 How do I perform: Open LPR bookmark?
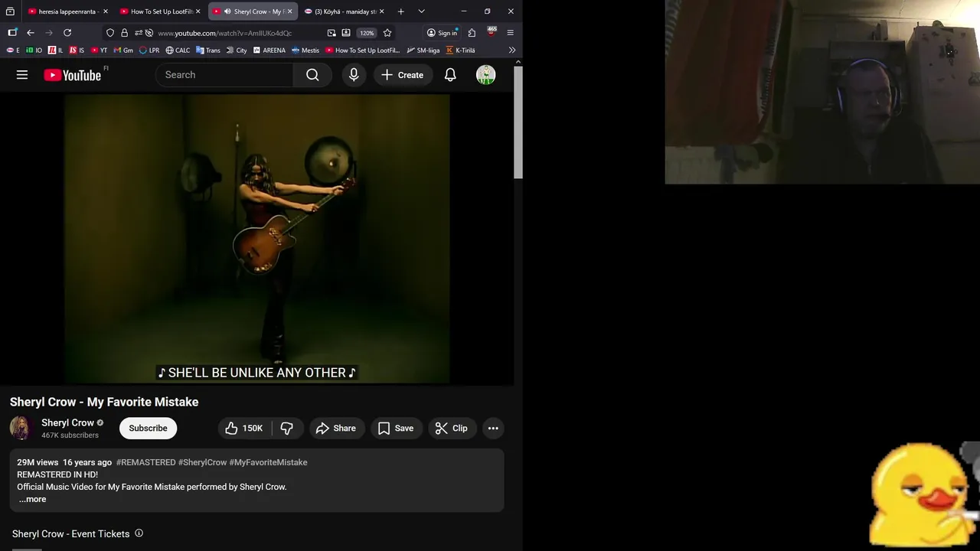149,51
